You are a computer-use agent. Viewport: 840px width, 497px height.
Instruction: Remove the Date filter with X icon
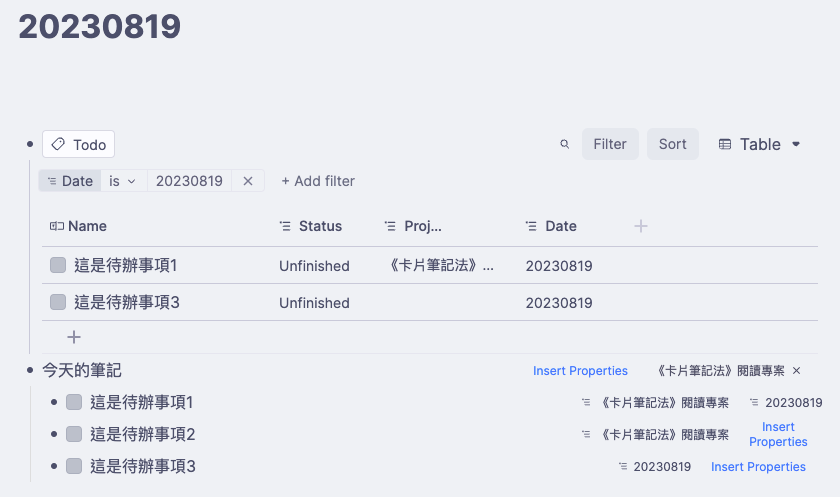(248, 181)
